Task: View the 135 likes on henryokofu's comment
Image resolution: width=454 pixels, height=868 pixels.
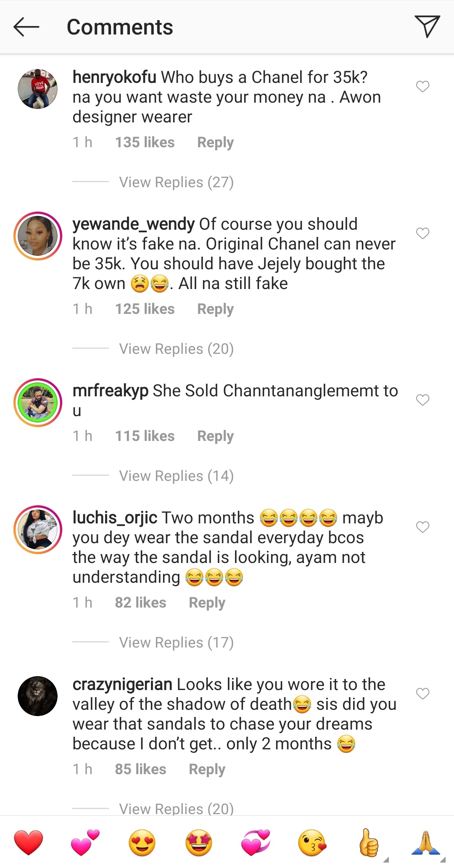Action: [145, 142]
